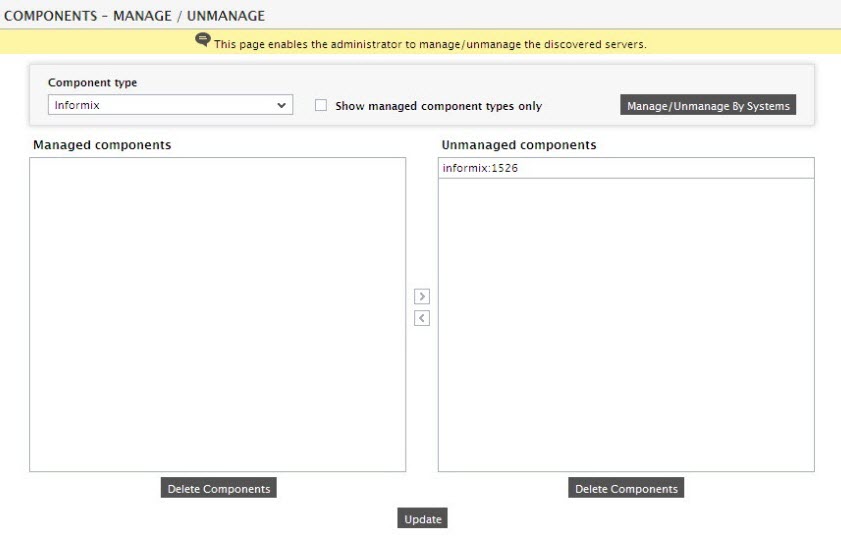Expand the Component type chevron arrow
The height and width of the screenshot is (537, 841).
282,105
